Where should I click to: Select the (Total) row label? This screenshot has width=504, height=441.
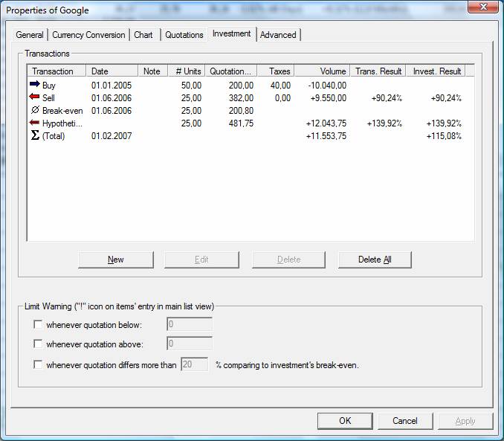tap(54, 136)
